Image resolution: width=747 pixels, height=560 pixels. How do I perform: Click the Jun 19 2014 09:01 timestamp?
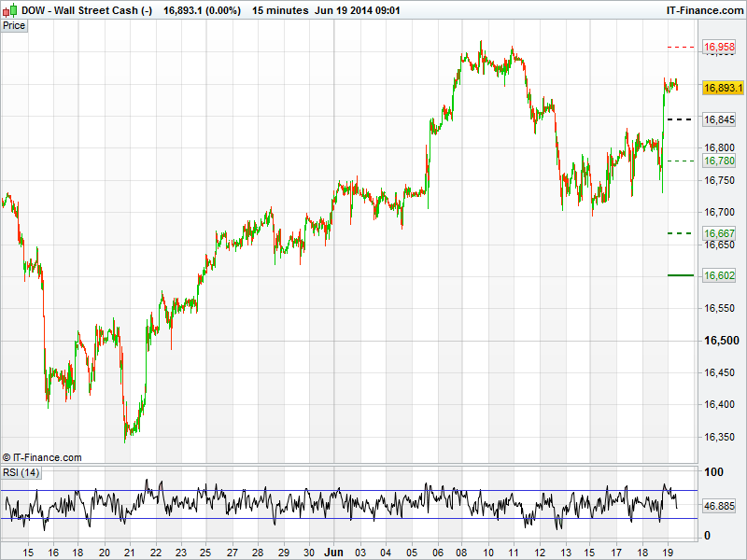pyautogui.click(x=358, y=10)
